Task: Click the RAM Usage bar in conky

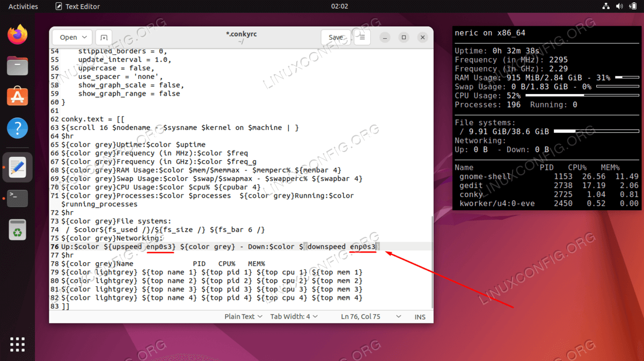Action: (626, 77)
